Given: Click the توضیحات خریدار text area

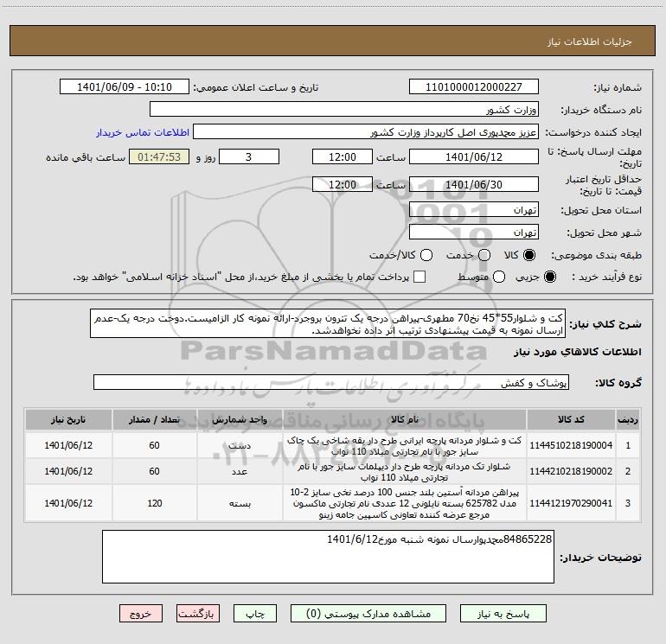Looking at the screenshot, I should 328,557.
